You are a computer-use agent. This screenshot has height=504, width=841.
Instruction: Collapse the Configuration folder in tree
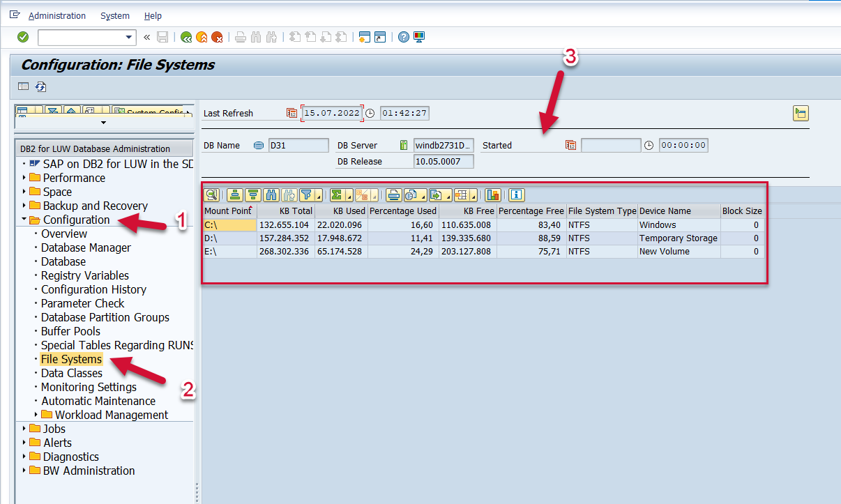point(24,220)
